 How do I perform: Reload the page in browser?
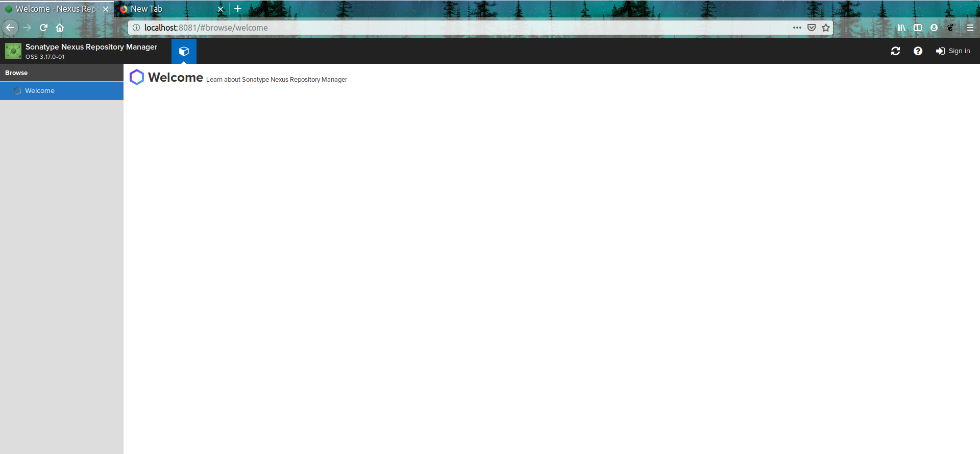(x=44, y=28)
